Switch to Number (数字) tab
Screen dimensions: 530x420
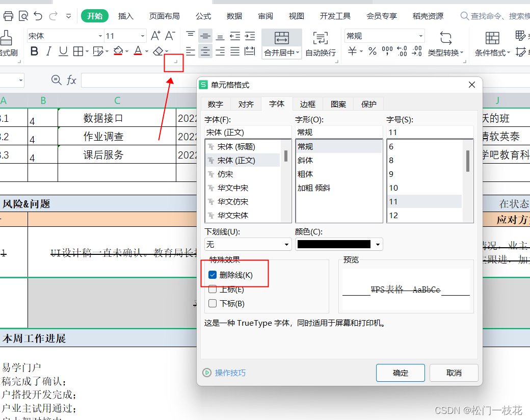click(x=216, y=104)
